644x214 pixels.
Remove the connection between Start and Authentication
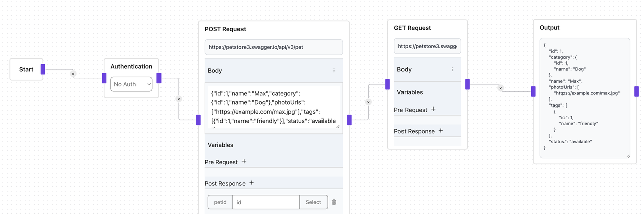(x=73, y=74)
